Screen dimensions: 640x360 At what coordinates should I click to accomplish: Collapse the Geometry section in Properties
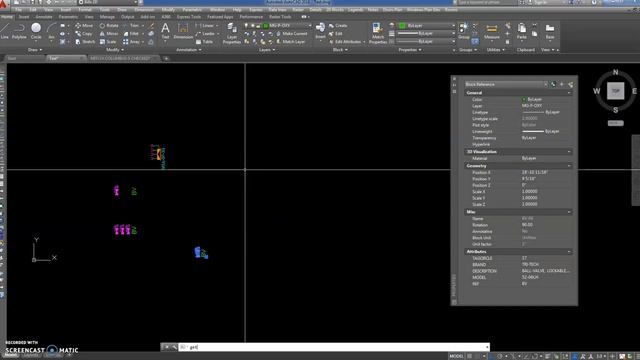(x=569, y=166)
